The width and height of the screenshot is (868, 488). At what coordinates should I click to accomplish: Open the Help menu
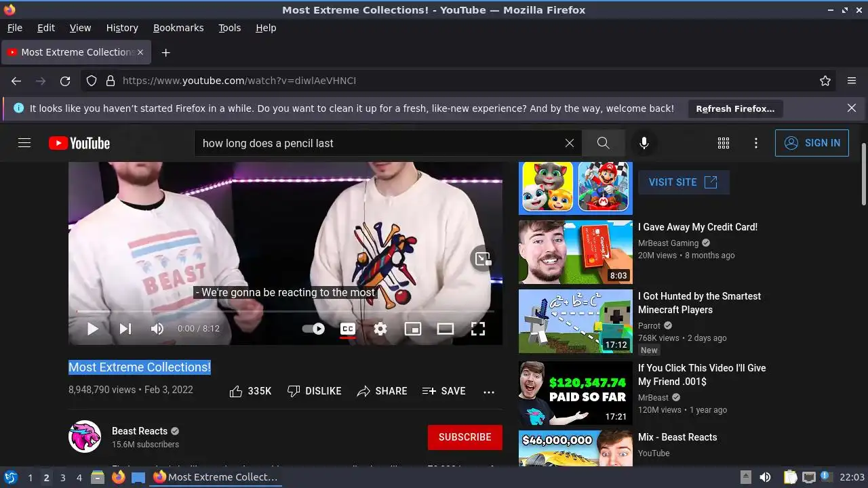(266, 28)
